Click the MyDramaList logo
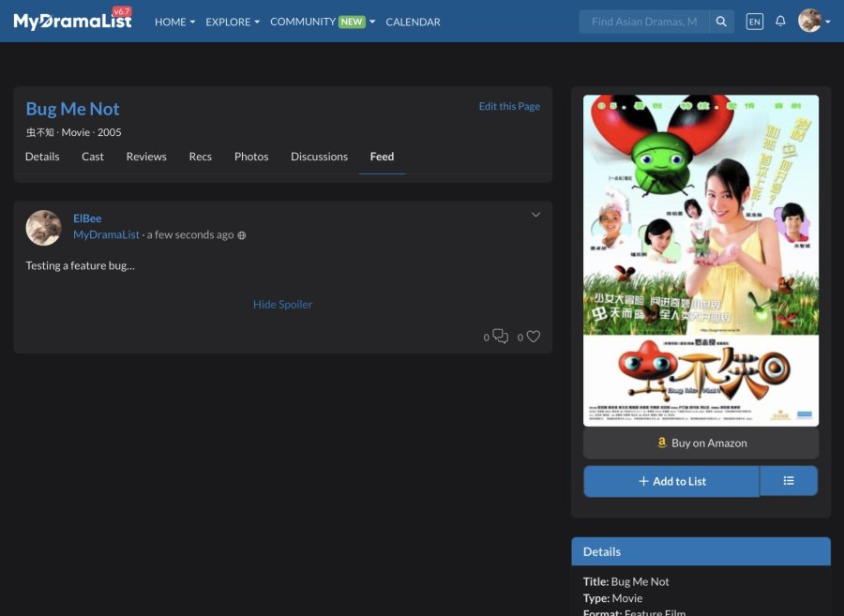The width and height of the screenshot is (844, 616). point(72,21)
